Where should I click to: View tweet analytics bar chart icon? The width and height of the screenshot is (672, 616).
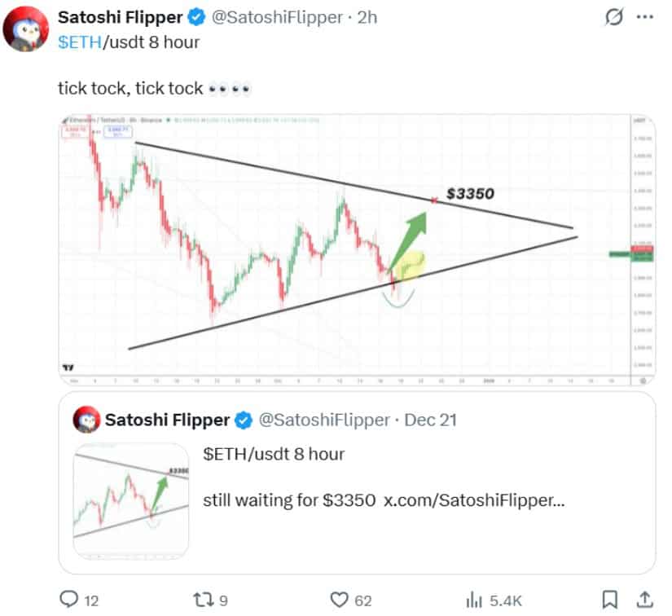coord(473,600)
